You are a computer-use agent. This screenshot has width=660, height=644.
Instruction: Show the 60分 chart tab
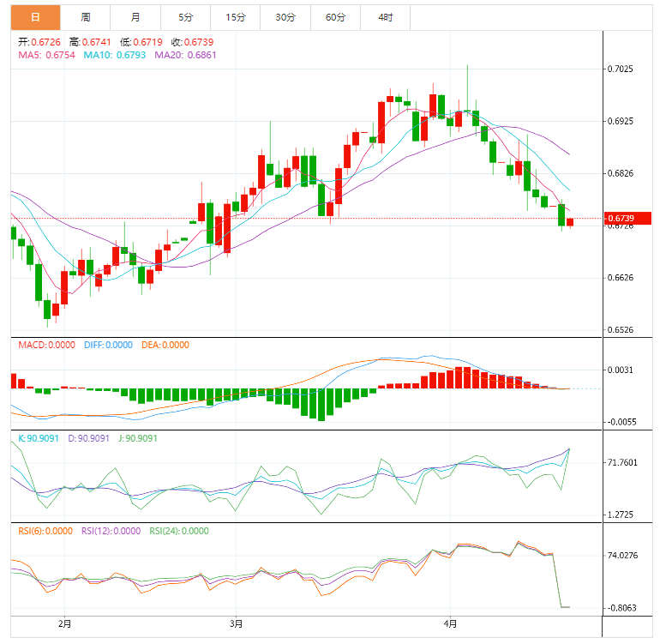pos(336,17)
